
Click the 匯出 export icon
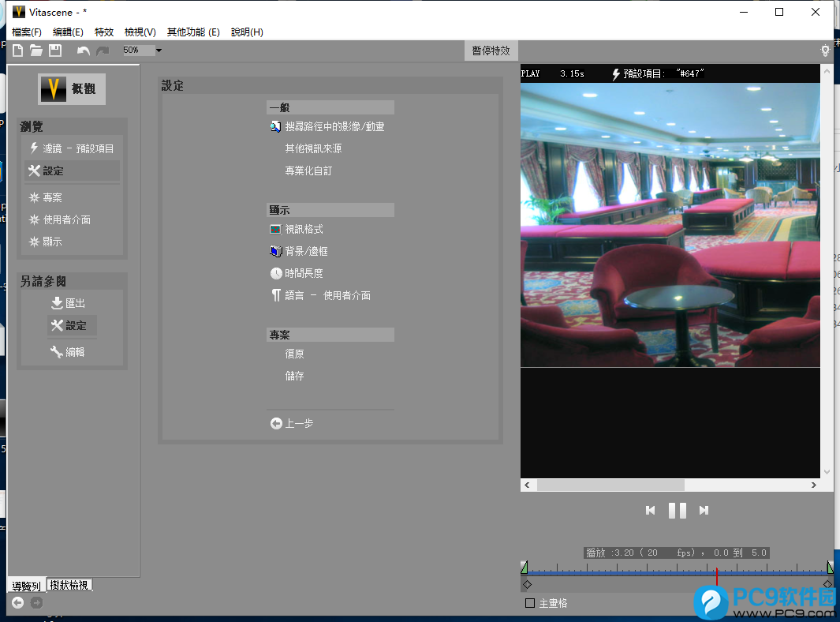[57, 303]
